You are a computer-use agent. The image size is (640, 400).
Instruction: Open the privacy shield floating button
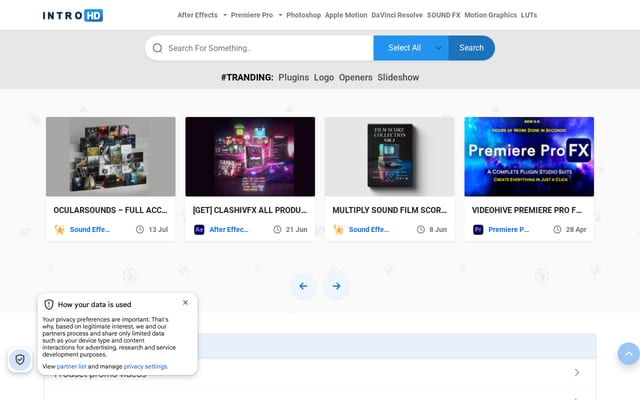(x=20, y=360)
